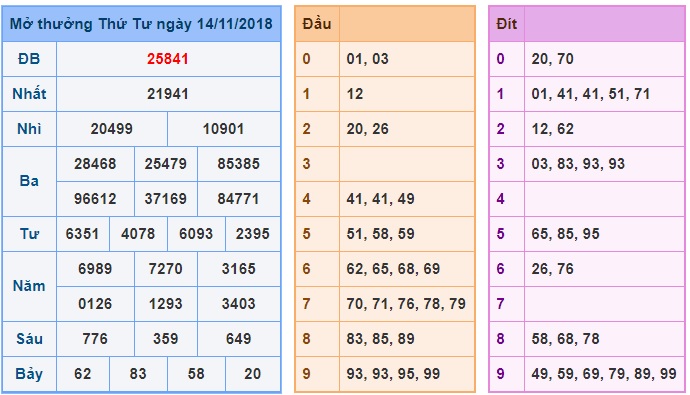Select Đầu values "93, 93, 95, 99"
This screenshot has height=395, width=690.
(393, 374)
